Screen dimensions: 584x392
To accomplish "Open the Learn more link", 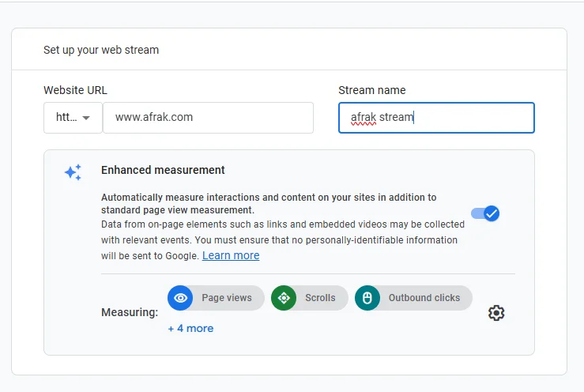I will 231,255.
